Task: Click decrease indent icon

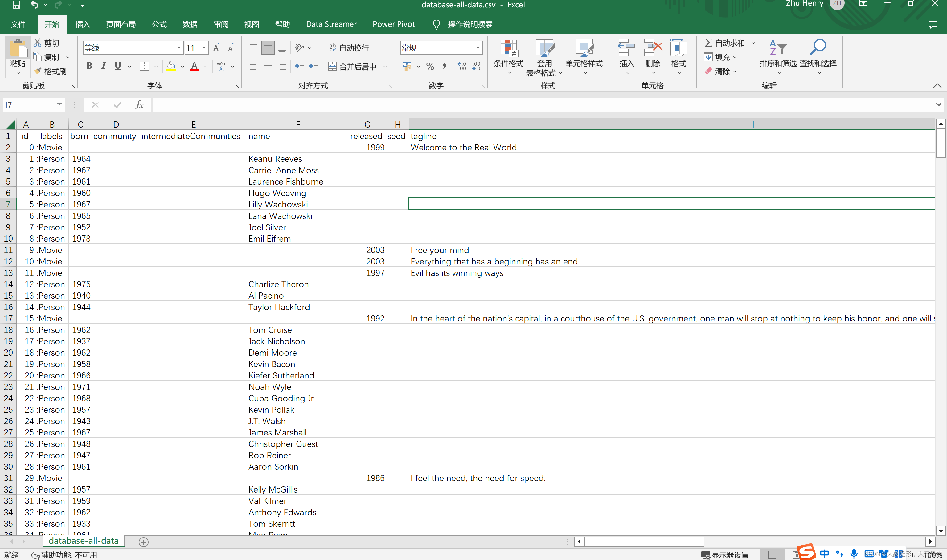Action: coord(299,66)
